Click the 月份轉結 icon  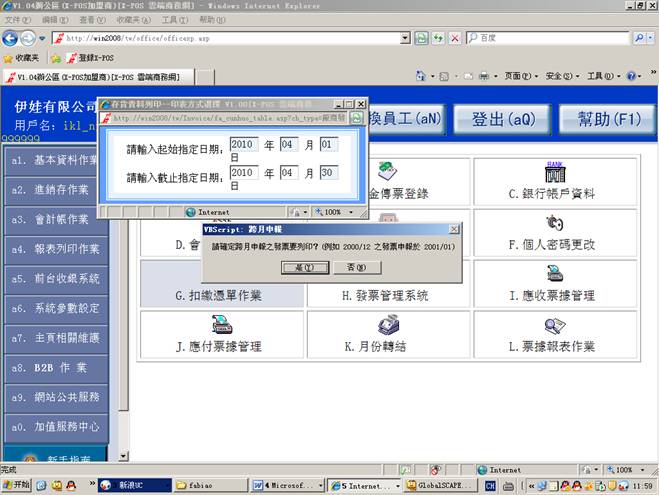388,324
